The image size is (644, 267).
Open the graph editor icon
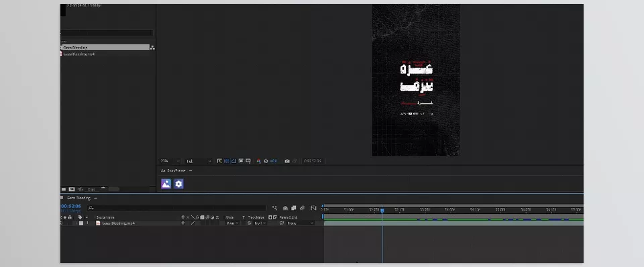313,208
